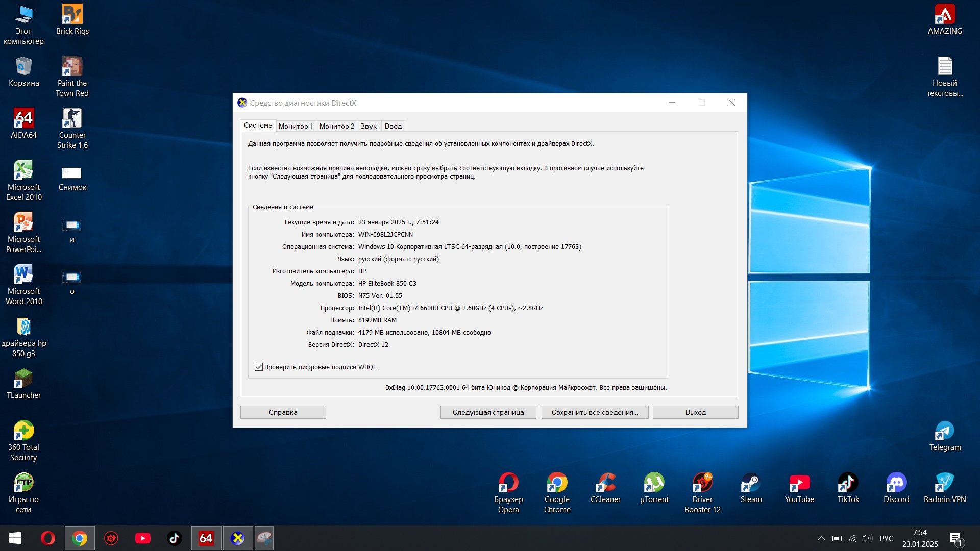Launch Driver Booster 12 shortcut
This screenshot has width=980, height=551.
point(702,493)
